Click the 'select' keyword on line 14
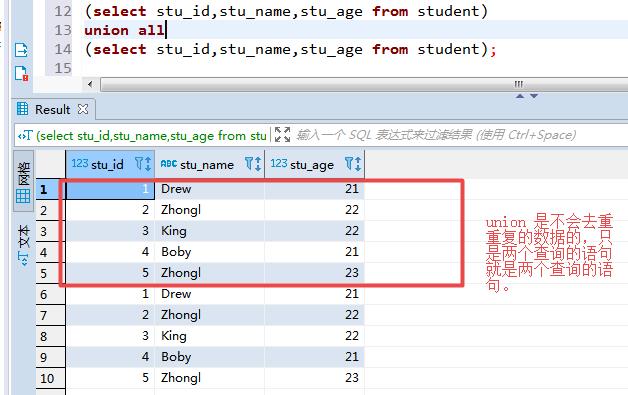Viewport: 628px width, 395px height. pos(119,49)
